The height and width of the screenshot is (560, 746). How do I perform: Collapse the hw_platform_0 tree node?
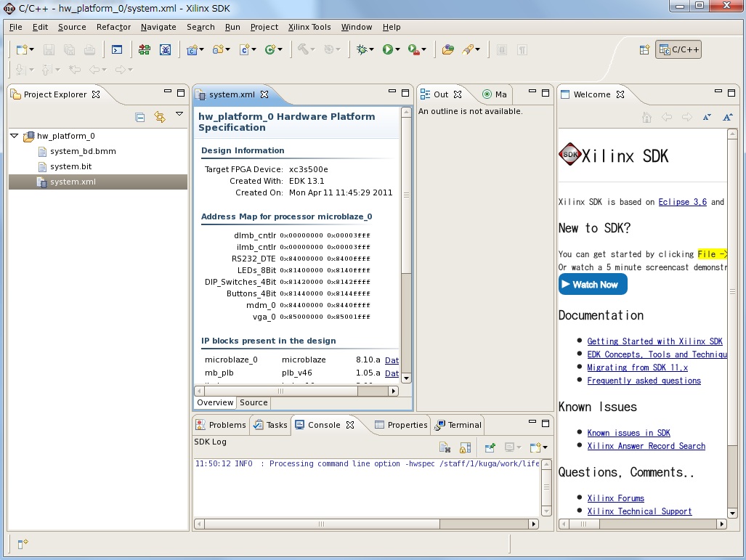pos(15,136)
